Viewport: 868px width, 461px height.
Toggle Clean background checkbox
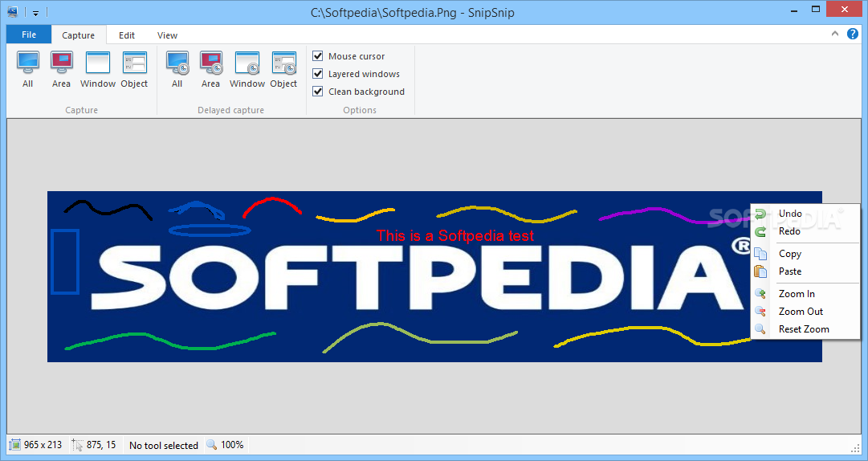(318, 92)
